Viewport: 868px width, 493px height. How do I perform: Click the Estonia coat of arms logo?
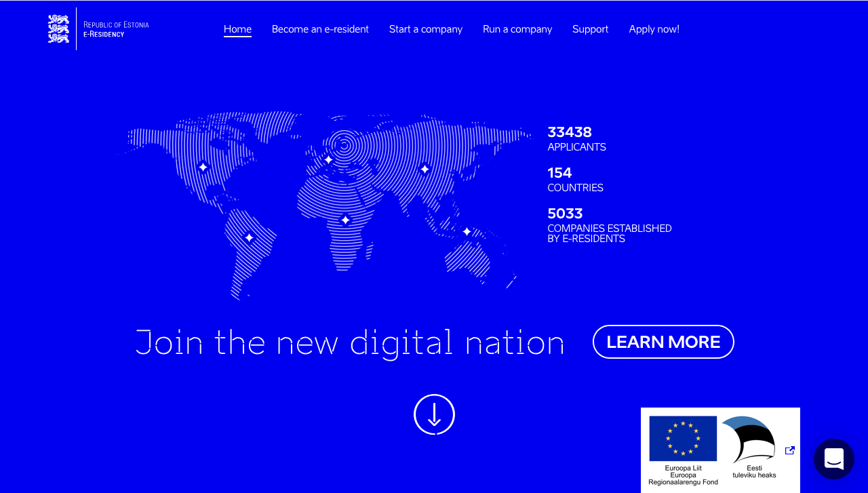tap(59, 29)
